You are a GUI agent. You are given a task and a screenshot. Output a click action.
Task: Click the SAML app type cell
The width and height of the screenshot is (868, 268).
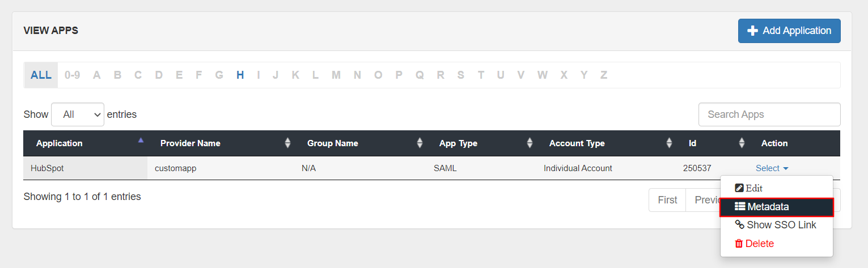coord(481,168)
